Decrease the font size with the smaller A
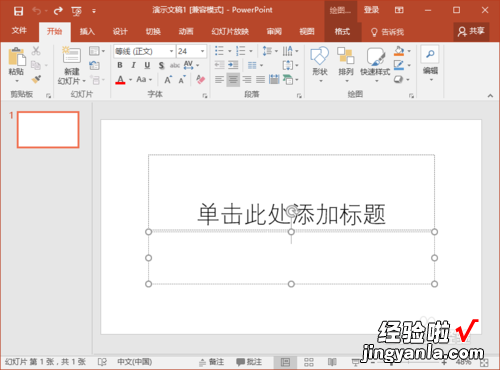 coord(182,80)
